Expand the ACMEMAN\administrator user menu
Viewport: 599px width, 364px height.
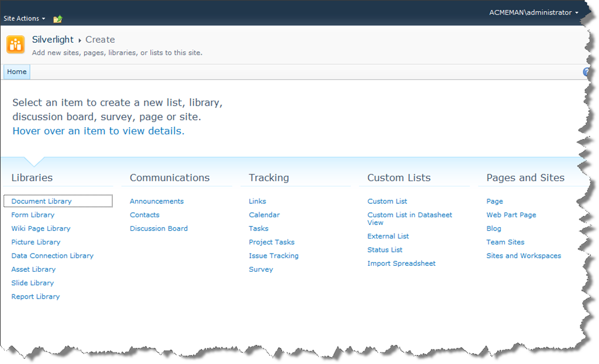533,12
